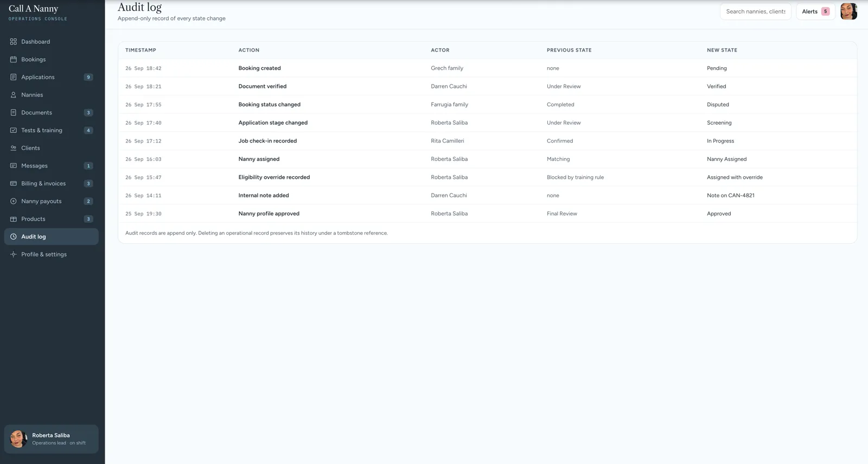Open the Dashboard page

[x=52, y=42]
